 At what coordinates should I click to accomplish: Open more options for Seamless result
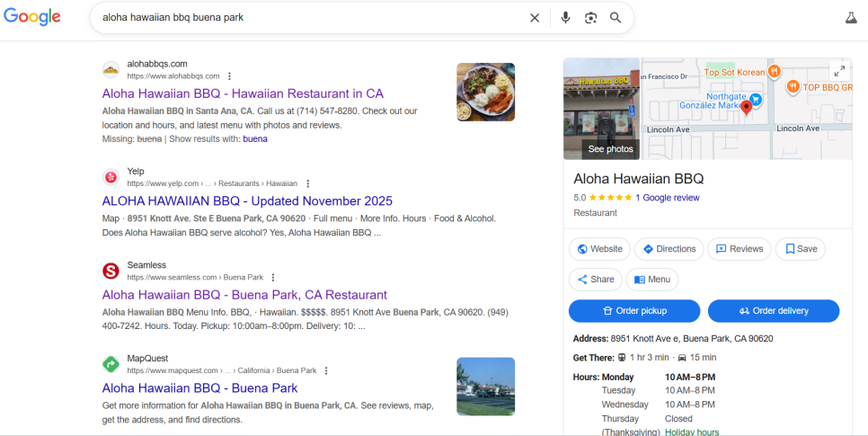tap(273, 278)
